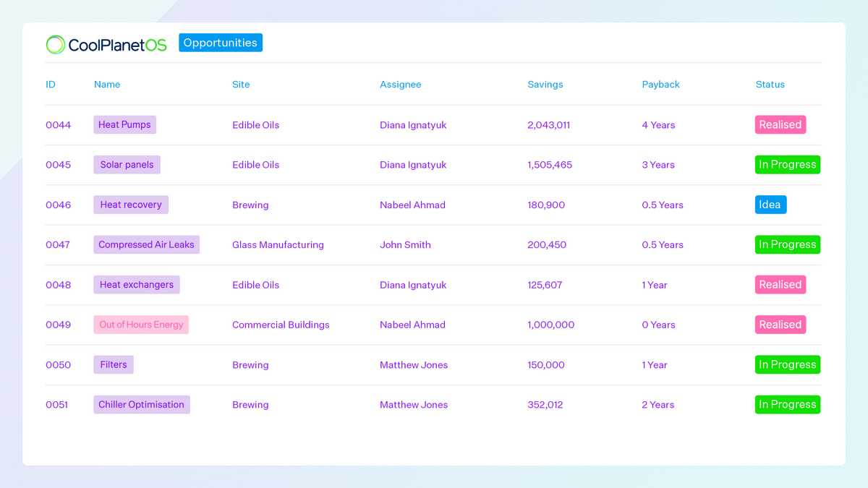Click opportunity ID 0051

(x=56, y=405)
